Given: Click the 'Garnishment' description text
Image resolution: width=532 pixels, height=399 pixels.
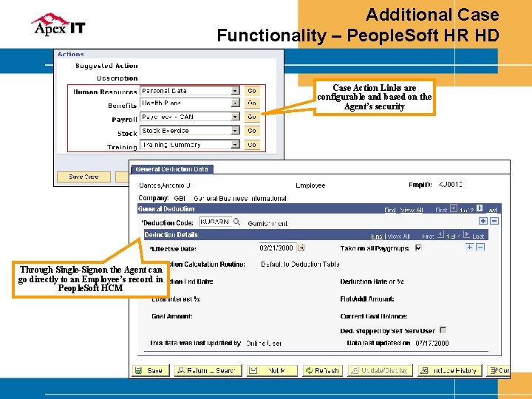Looking at the screenshot, I should (x=267, y=223).
